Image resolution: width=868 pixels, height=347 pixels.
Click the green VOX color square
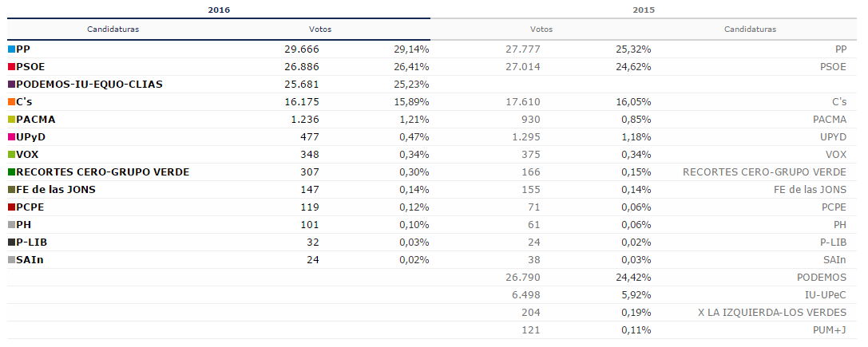[12, 155]
